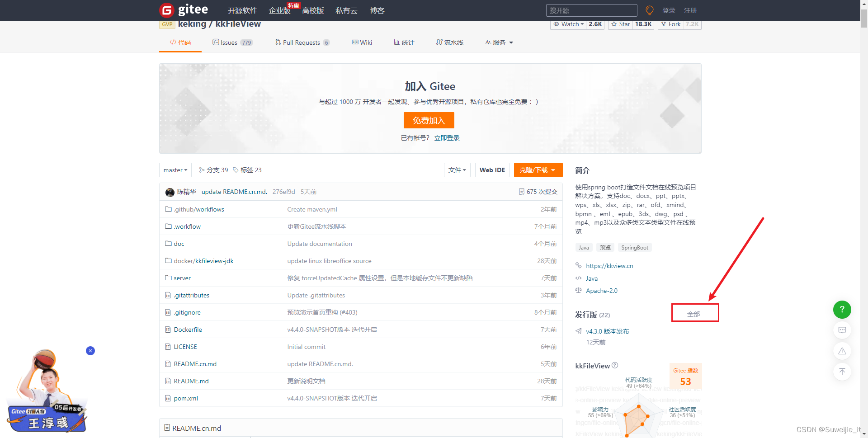Open the Watch dropdown
Image resolution: width=868 pixels, height=438 pixels.
pos(569,24)
